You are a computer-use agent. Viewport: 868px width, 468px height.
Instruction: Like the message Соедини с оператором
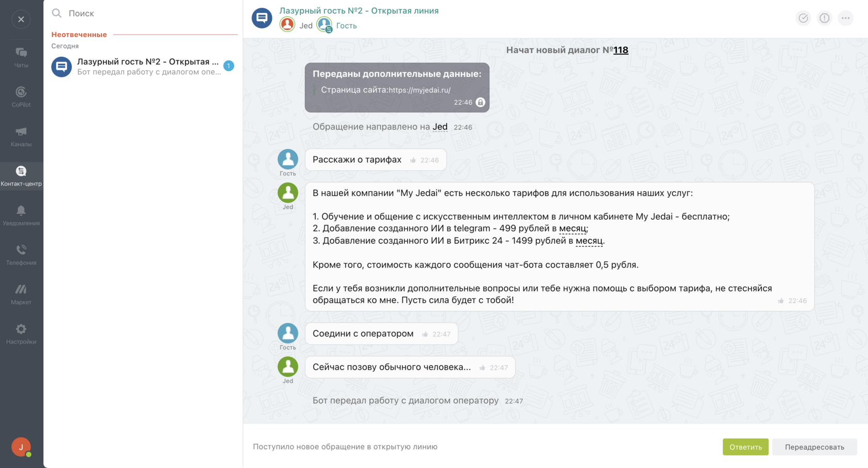425,335
